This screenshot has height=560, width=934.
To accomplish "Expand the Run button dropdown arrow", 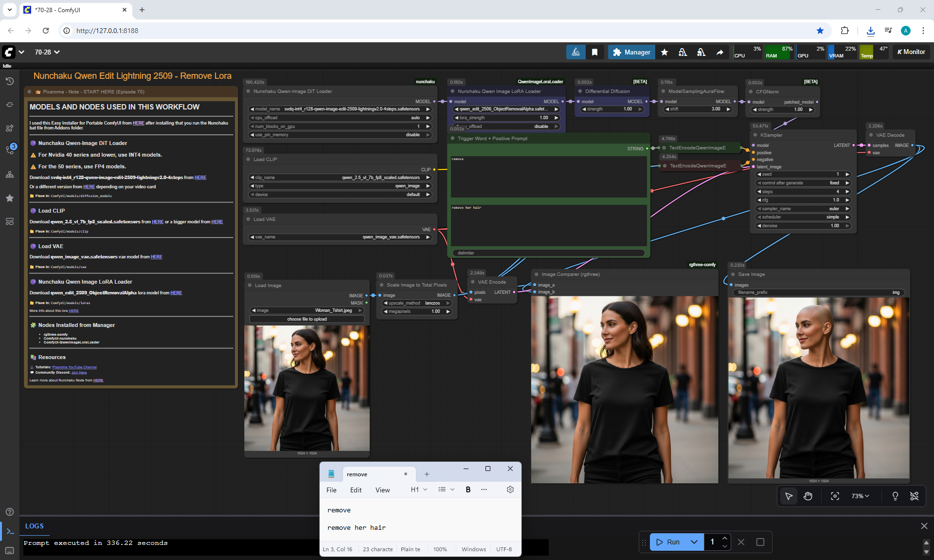I will (x=694, y=542).
